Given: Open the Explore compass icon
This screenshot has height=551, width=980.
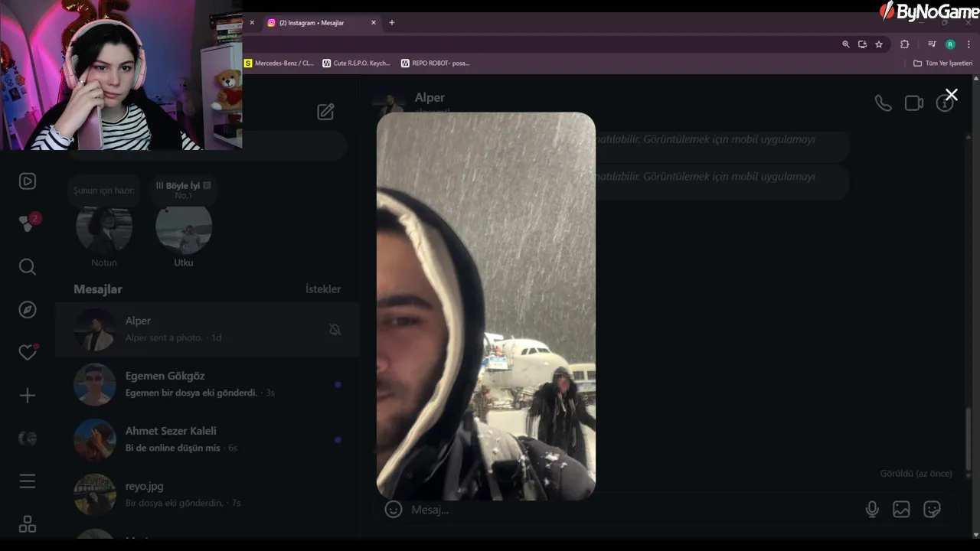Looking at the screenshot, I should pos(28,310).
